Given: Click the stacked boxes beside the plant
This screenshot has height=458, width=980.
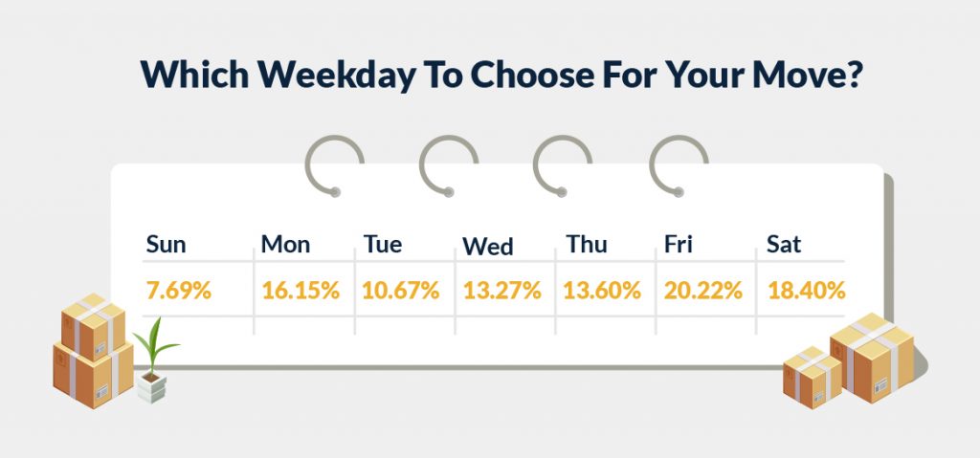Looking at the screenshot, I should [x=93, y=351].
